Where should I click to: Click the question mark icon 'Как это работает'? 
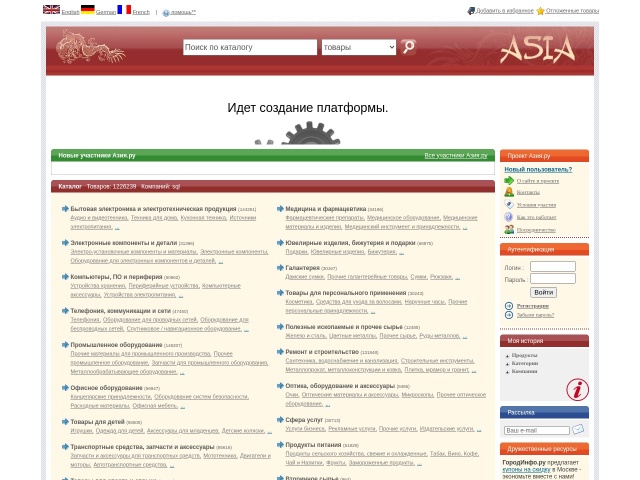coord(509,217)
